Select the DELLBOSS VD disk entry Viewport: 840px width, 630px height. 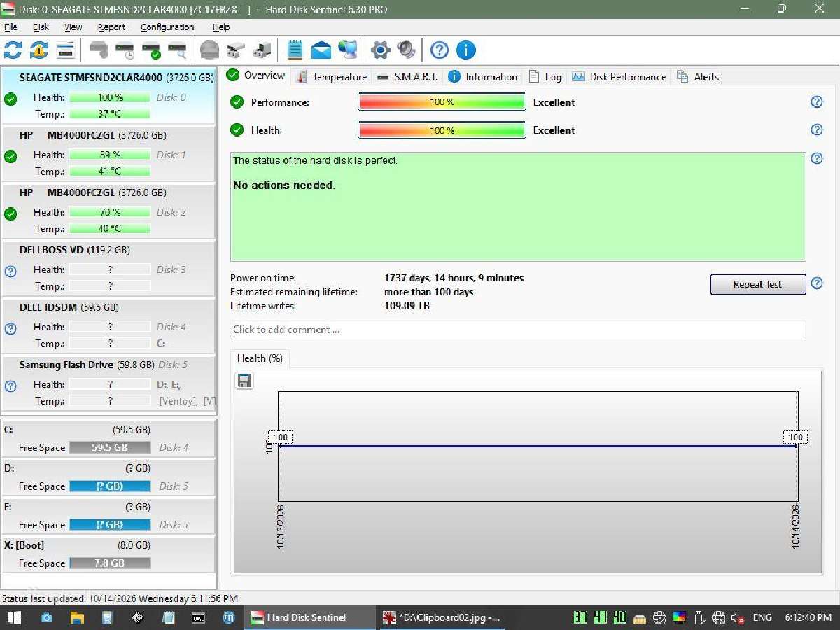click(108, 269)
